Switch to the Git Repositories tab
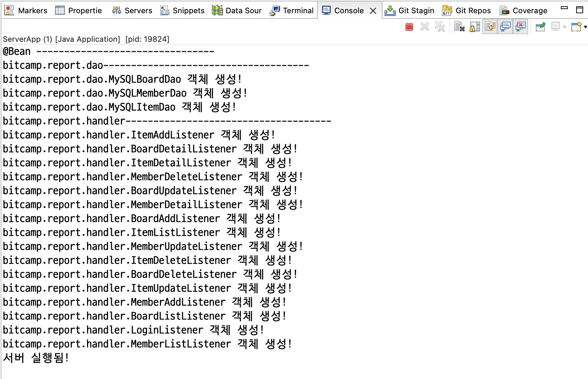The height and width of the screenshot is (379, 588). [466, 10]
